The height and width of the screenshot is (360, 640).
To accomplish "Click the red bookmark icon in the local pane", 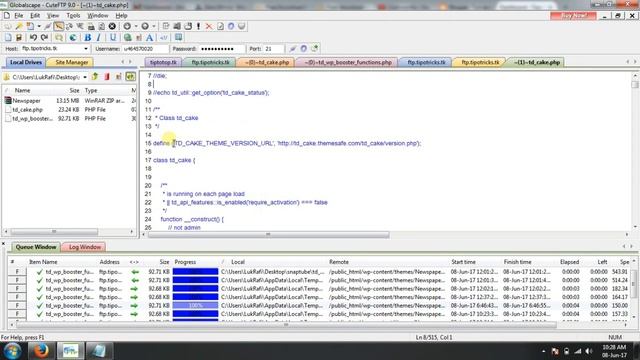I will click(107, 77).
